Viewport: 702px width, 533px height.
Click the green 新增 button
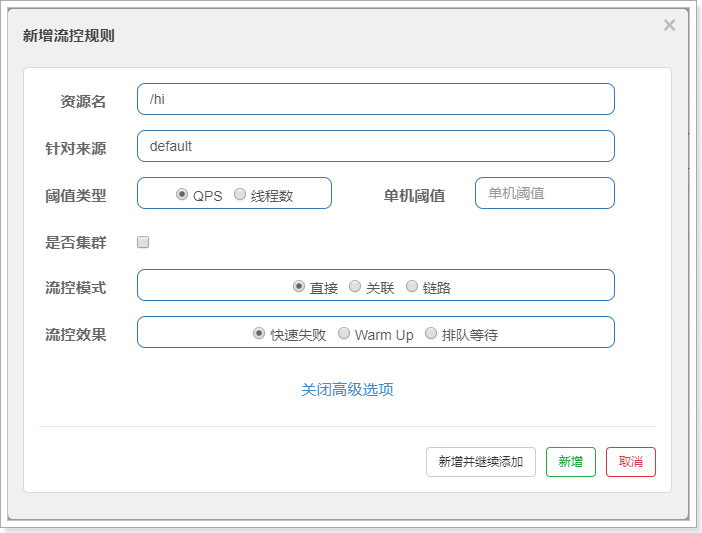point(571,462)
